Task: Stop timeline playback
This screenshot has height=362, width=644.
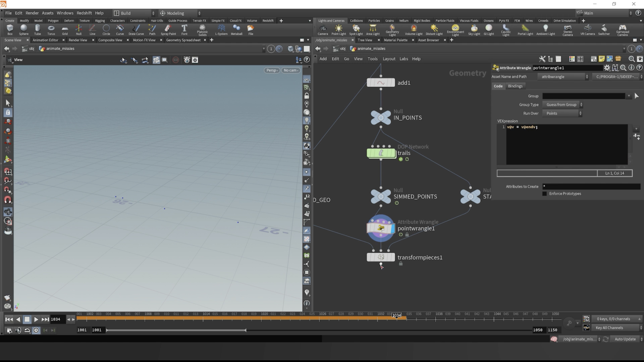Action: (x=27, y=319)
